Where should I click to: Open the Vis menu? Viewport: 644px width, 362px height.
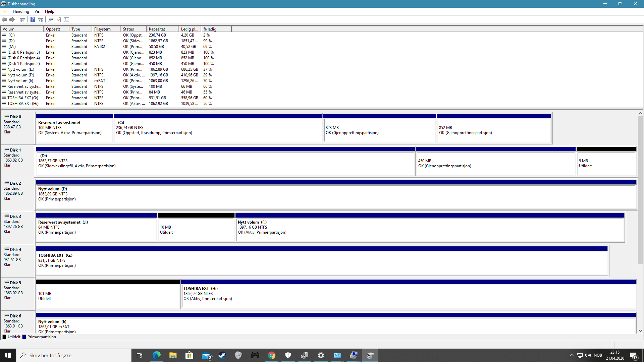(x=37, y=11)
